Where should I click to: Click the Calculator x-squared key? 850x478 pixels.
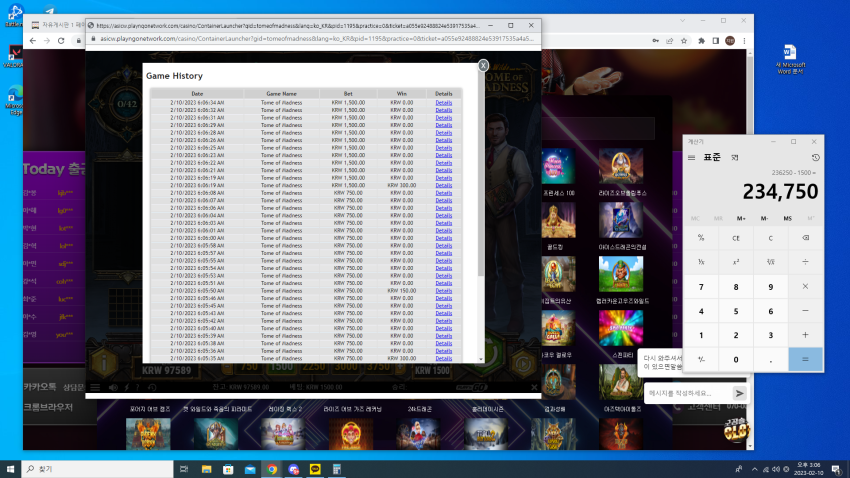[736, 262]
